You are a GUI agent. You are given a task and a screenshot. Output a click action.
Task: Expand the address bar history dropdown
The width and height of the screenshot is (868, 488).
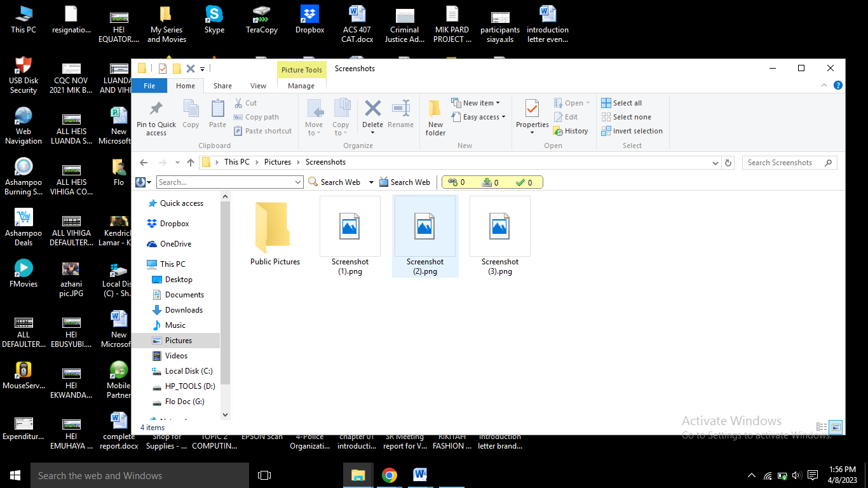coord(716,163)
